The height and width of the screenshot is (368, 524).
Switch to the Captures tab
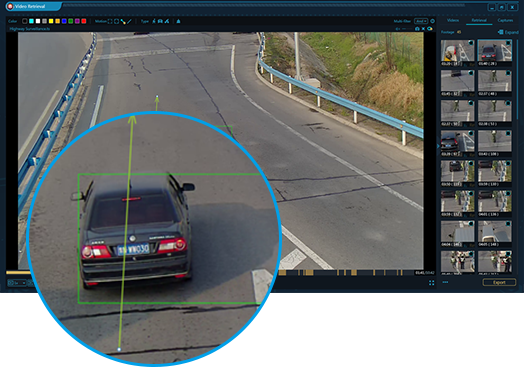pyautogui.click(x=505, y=20)
